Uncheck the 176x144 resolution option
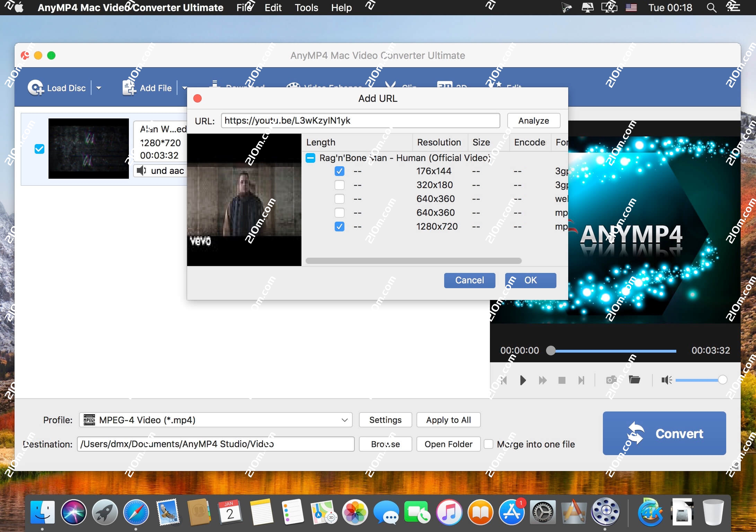The image size is (756, 532). click(x=340, y=171)
